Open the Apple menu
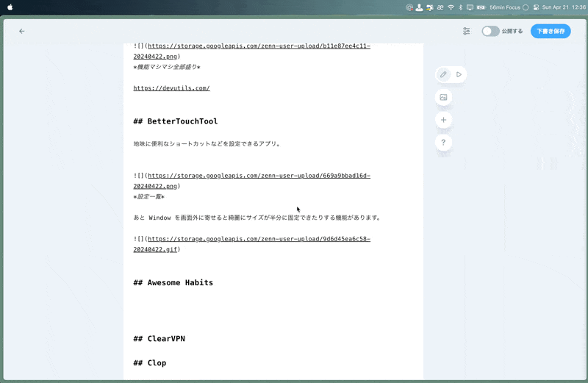 pos(10,7)
